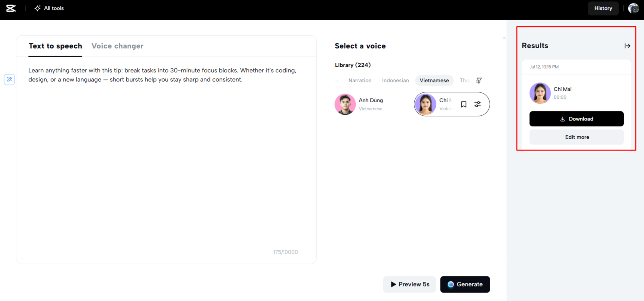The width and height of the screenshot is (644, 301).
Task: Bookmark the Chí Mai voice
Action: click(x=463, y=104)
